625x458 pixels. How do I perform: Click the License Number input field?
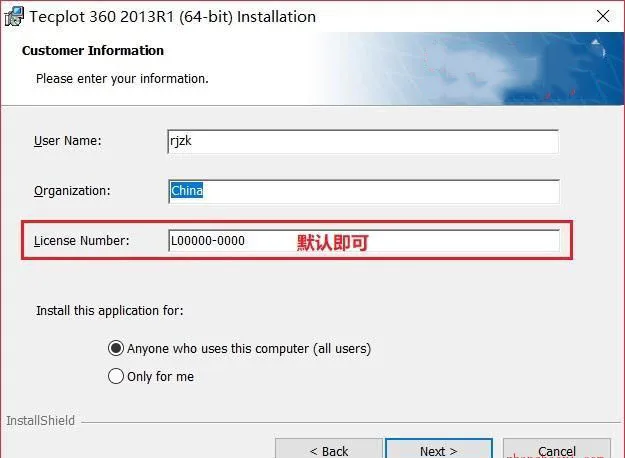pos(364,241)
